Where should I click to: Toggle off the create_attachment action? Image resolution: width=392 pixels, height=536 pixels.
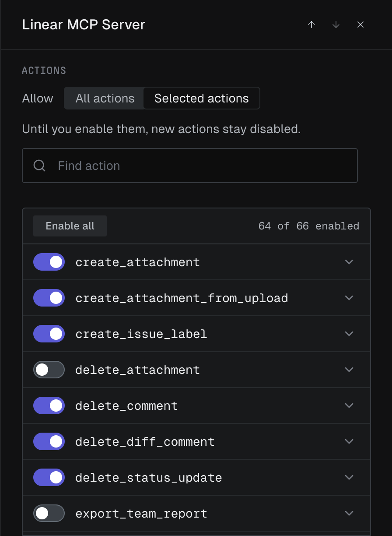(49, 262)
